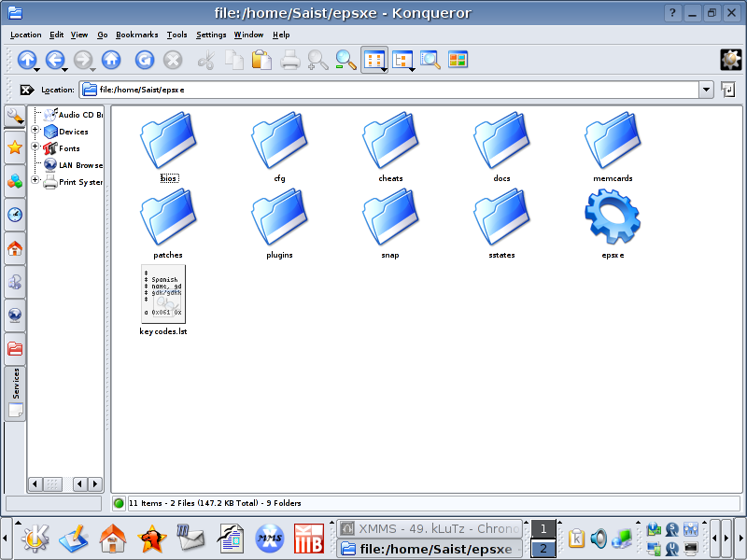This screenshot has width=747, height=560.
Task: Open the History clock sidebar tab
Action: 15,215
